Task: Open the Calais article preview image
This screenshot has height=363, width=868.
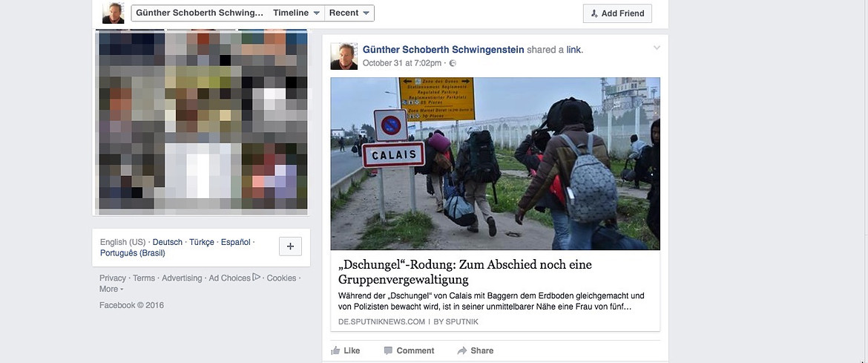Action: coord(495,163)
